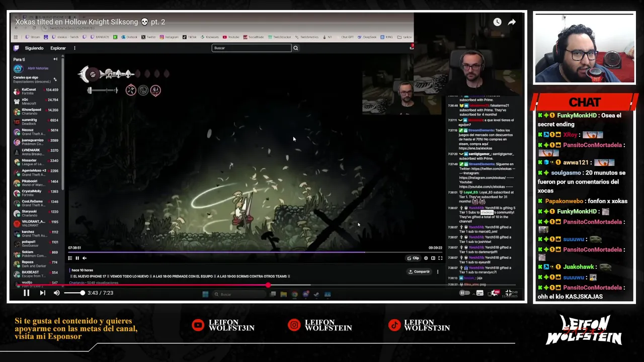Open KaiCenat channel in sidebar

coord(36,92)
